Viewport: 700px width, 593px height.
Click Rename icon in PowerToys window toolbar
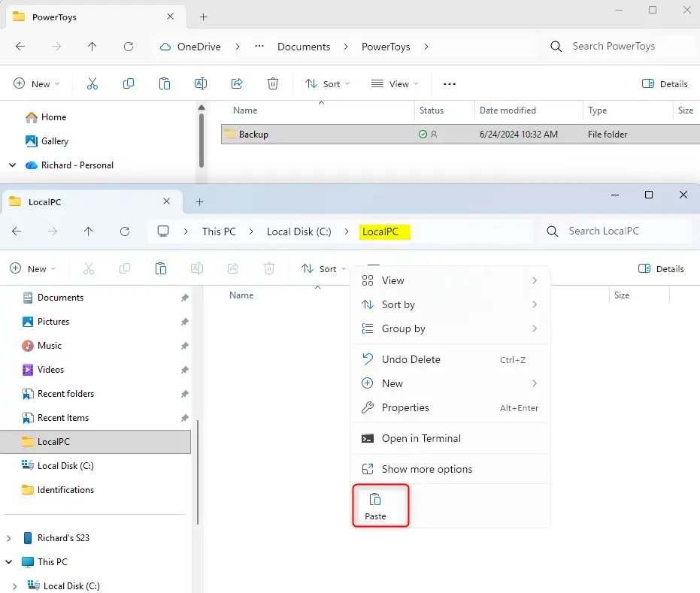201,83
